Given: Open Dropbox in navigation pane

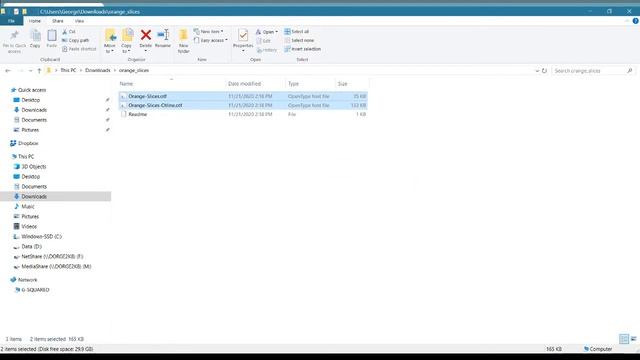Looking at the screenshot, I should click(x=28, y=143).
